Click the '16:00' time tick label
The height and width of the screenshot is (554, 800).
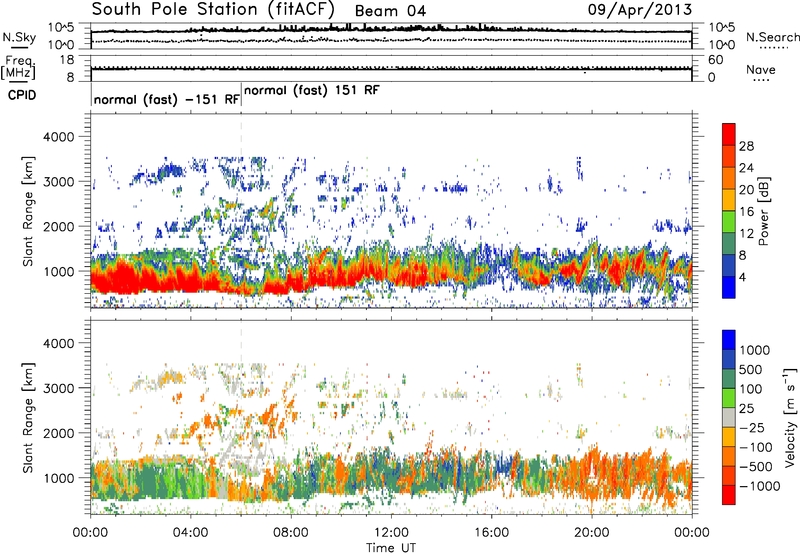click(491, 533)
